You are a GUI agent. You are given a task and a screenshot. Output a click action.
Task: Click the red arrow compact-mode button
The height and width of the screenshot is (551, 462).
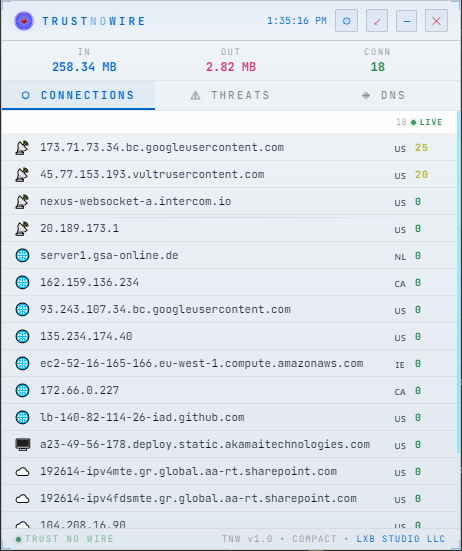point(377,21)
